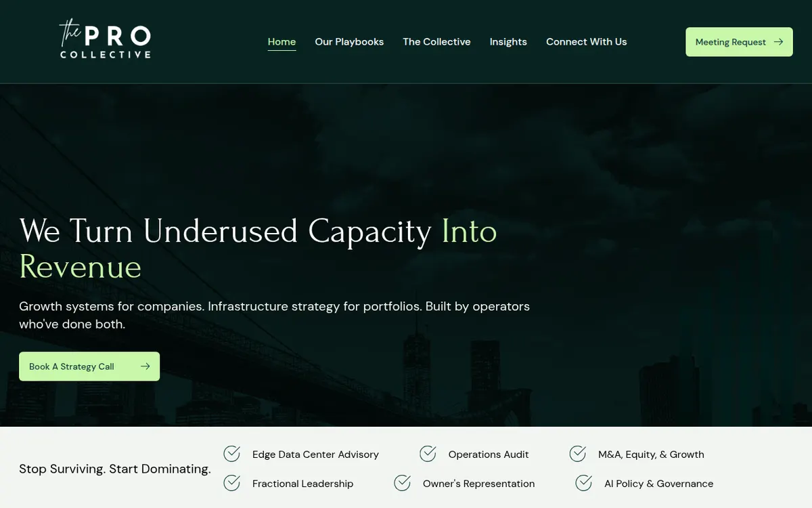Screen dimensions: 812x508
Task: Click the hero headline 'We Turn Underused Capacity'
Action: coord(225,231)
